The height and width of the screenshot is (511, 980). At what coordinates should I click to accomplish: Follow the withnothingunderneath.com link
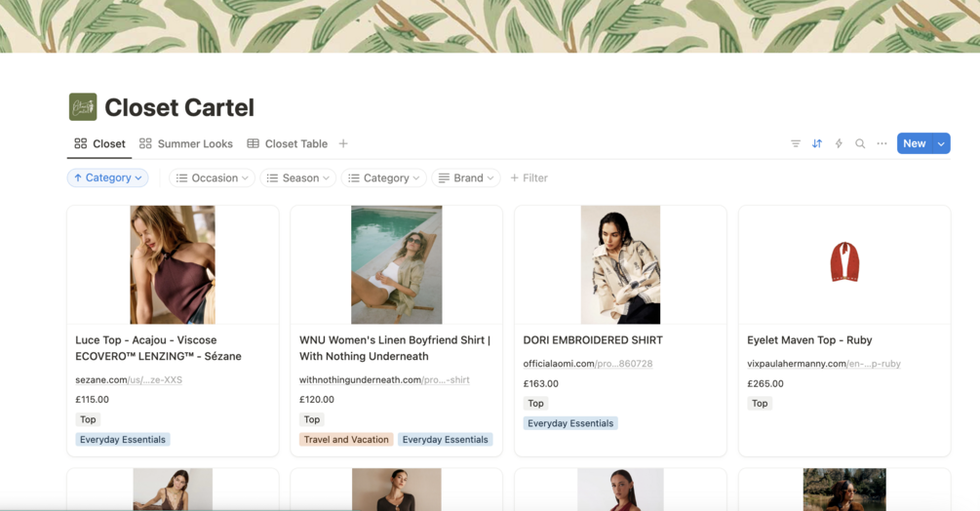384,379
